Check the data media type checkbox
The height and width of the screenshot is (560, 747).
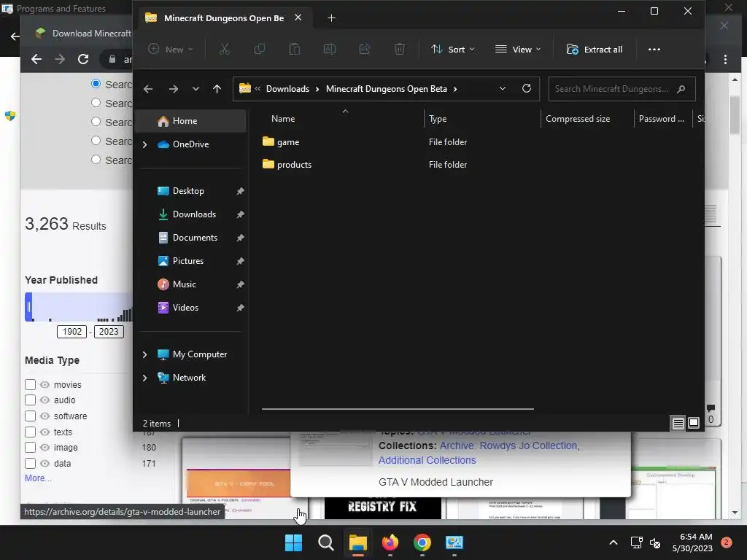pyautogui.click(x=30, y=463)
